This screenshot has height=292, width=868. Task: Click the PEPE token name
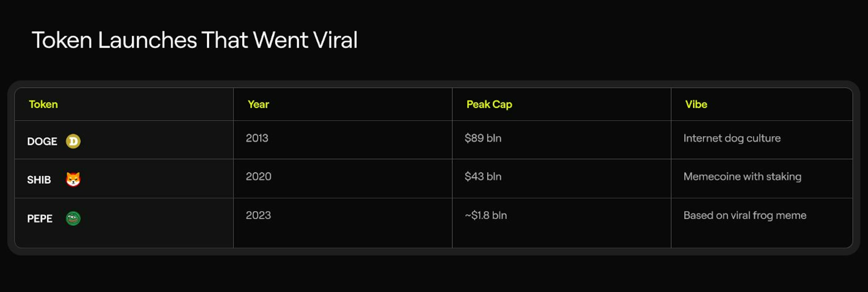[x=40, y=219]
